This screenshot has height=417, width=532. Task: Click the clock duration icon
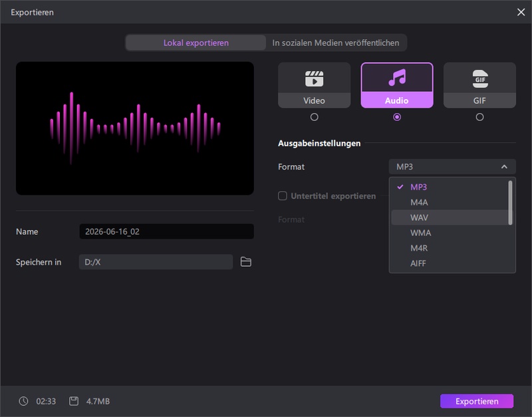click(x=23, y=401)
